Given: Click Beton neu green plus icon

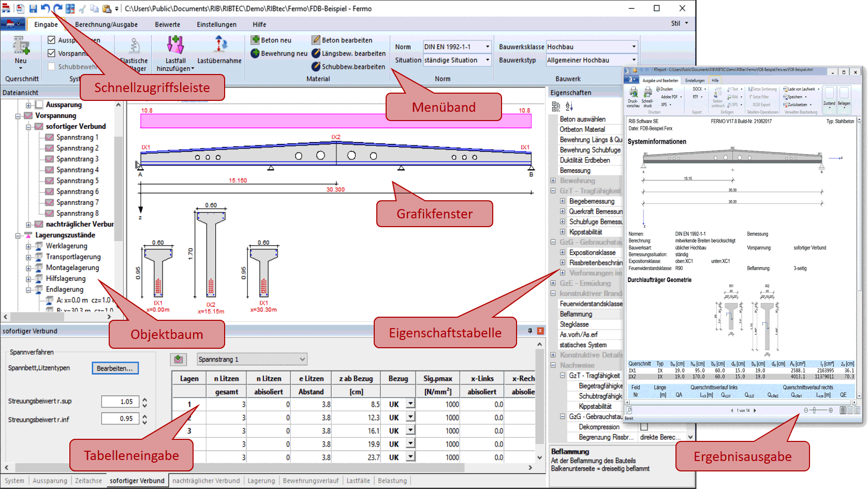Looking at the screenshot, I should tap(255, 40).
